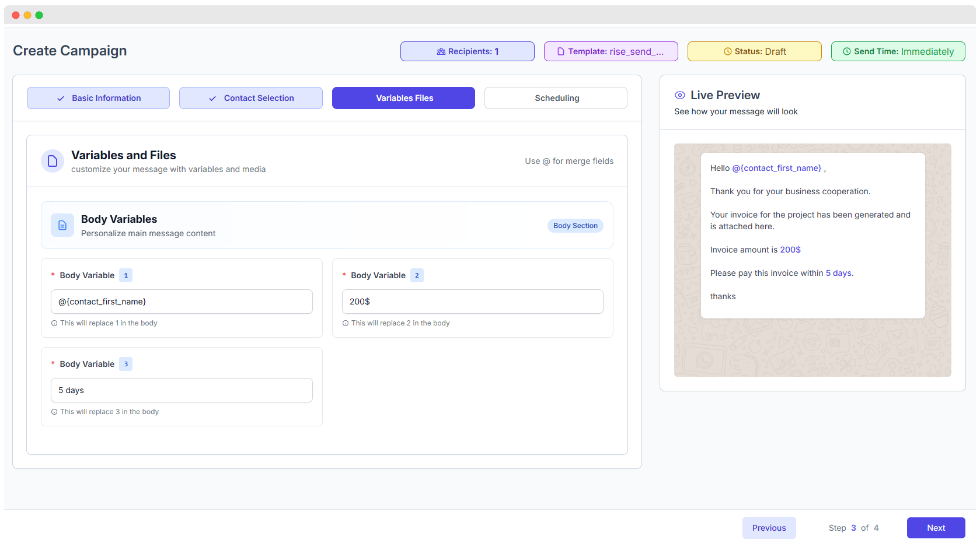This screenshot has height=550, width=980.
Task: Click the Body Variable 2 field with 200$
Action: 472,302
